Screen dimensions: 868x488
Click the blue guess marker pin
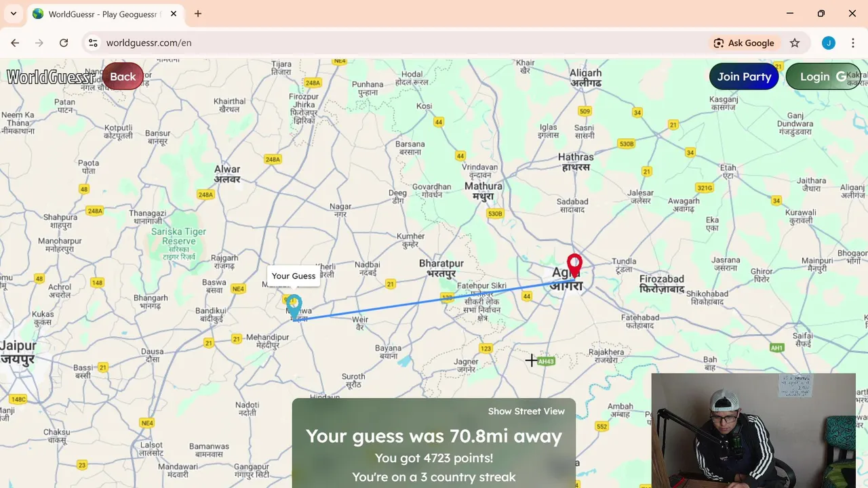294,306
